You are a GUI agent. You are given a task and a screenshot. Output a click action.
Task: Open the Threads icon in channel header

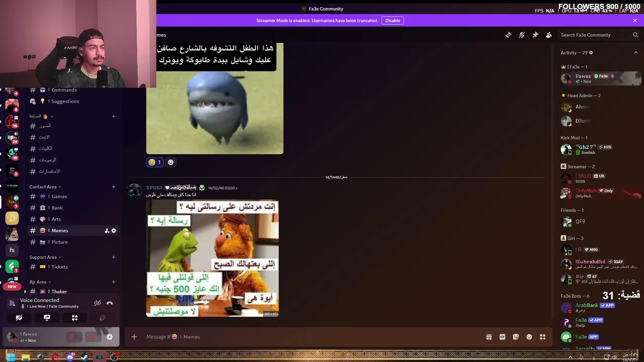508,35
